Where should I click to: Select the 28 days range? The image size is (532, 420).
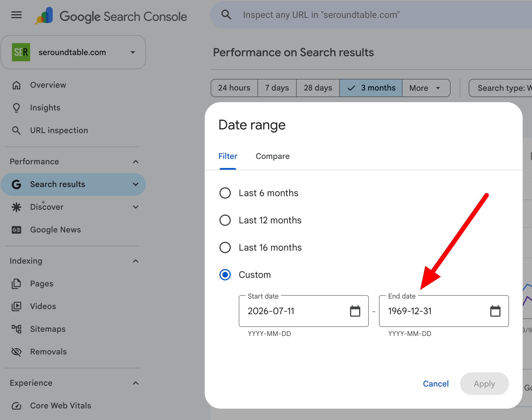click(x=318, y=88)
